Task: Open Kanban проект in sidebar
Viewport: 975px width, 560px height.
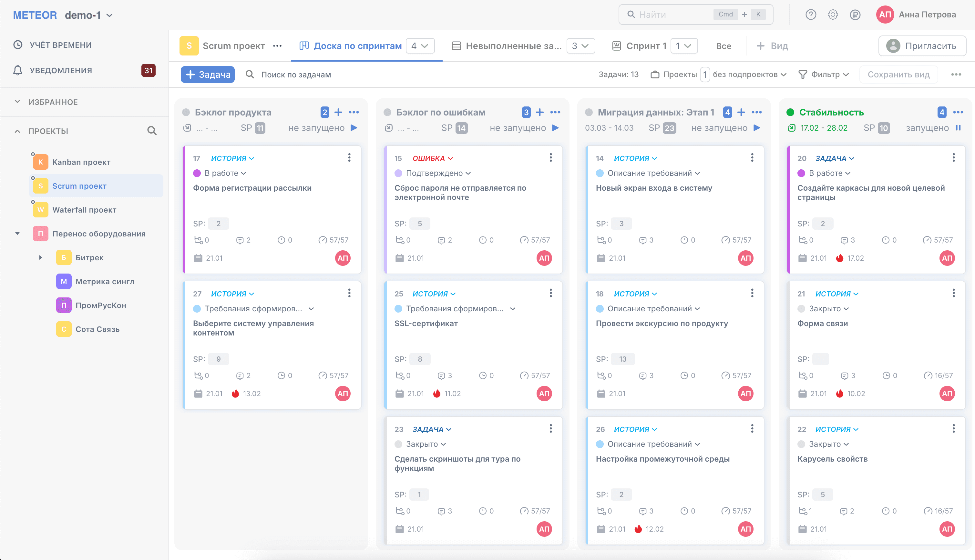Action: click(81, 162)
